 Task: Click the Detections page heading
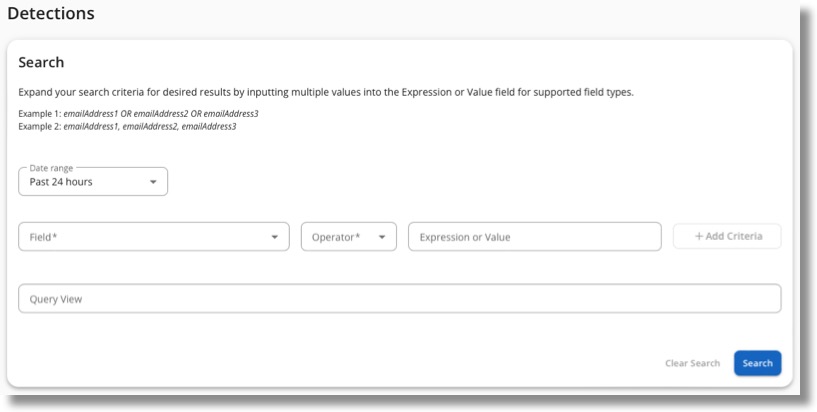[x=51, y=14]
